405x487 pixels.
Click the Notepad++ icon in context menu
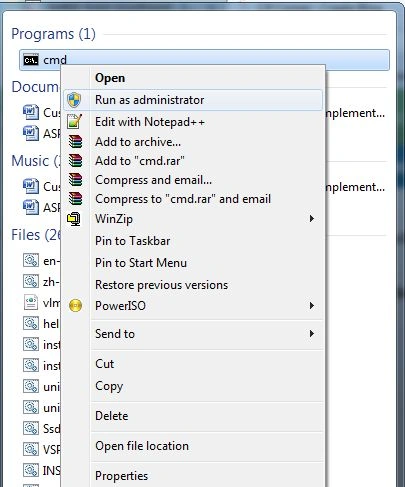click(x=75, y=121)
